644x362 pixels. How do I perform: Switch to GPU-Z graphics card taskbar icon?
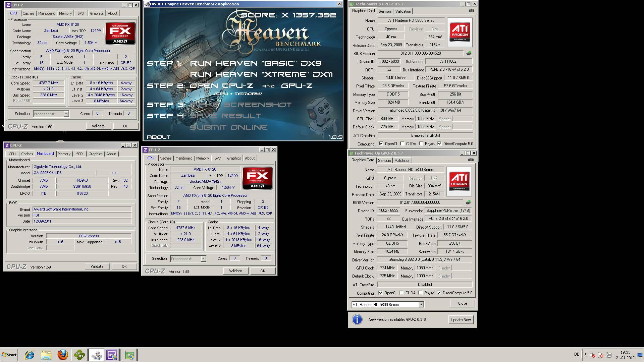click(129, 355)
